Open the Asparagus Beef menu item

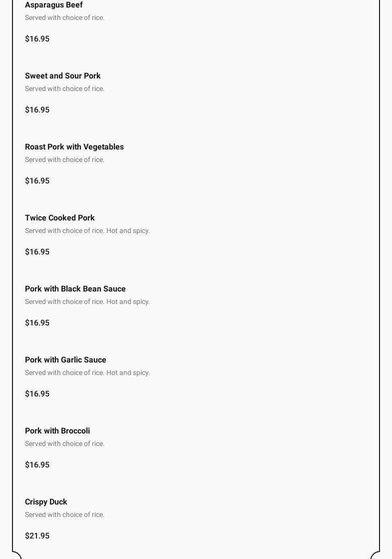coord(54,5)
